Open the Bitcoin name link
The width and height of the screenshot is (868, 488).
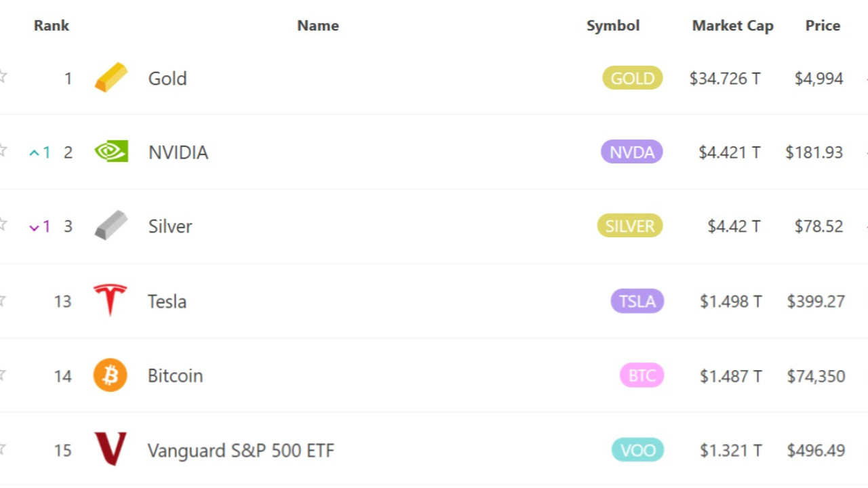(175, 375)
